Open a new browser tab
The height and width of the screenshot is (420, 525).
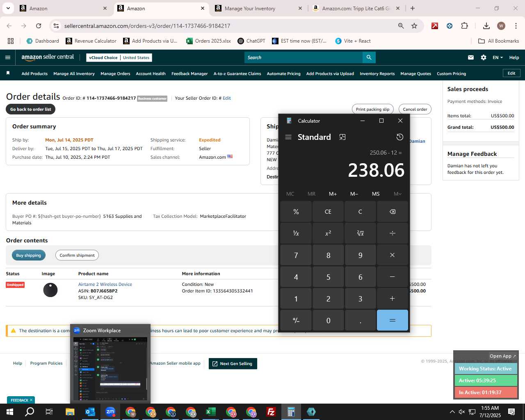413,8
